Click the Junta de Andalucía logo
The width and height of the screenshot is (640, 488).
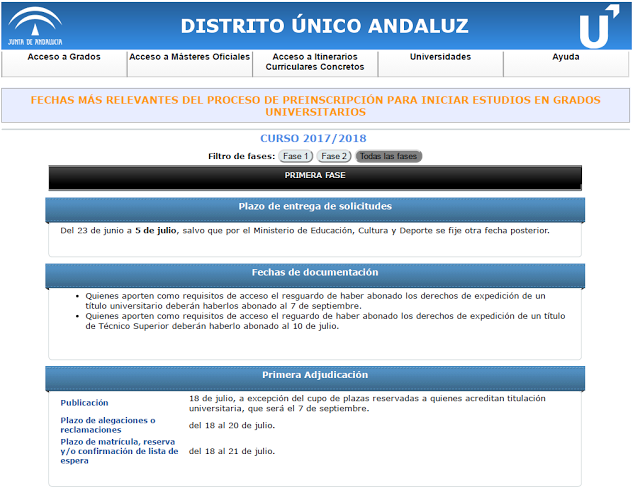pos(35,25)
